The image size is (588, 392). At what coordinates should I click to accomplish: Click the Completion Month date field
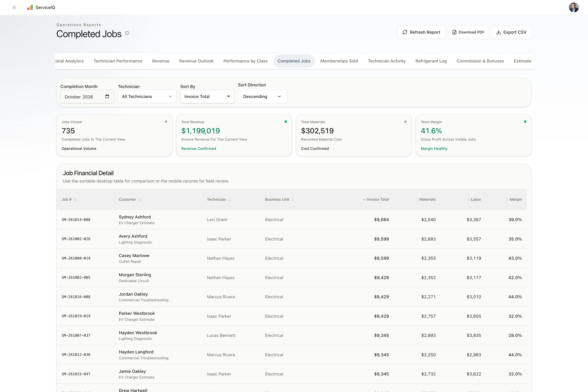(87, 97)
